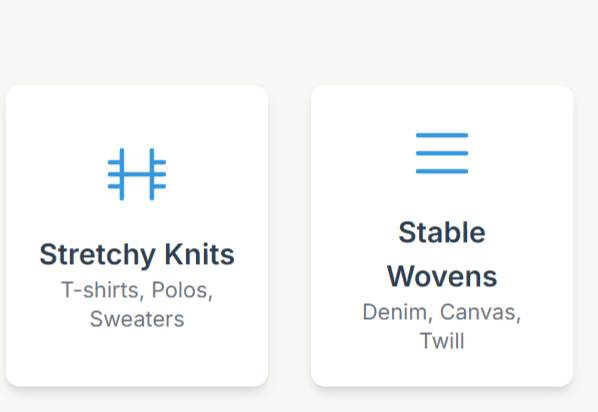The width and height of the screenshot is (598, 412).
Task: Click the word Canvas in description
Action: pos(481,312)
